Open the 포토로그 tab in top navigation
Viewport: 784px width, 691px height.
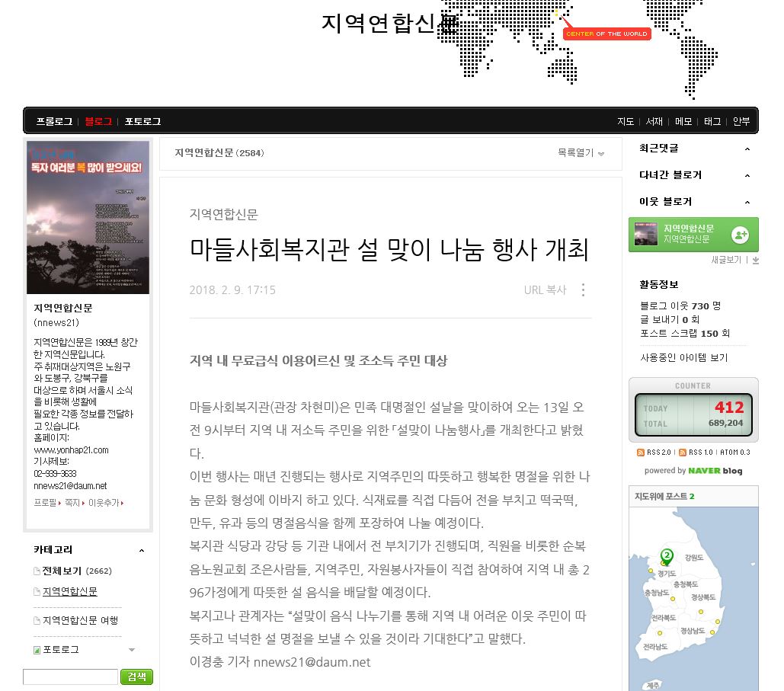coord(142,121)
